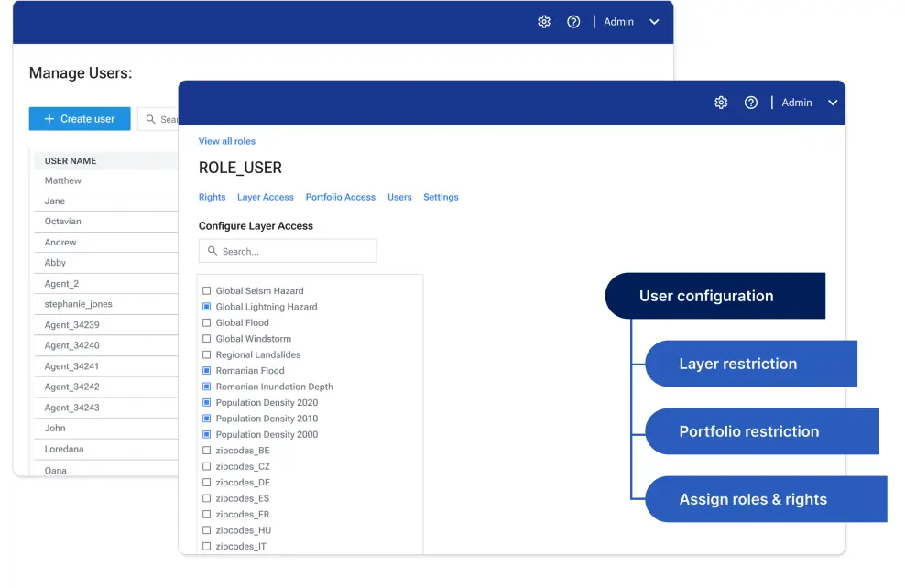This screenshot has width=905, height=588.
Task: Select user Andrew in the list
Action: click(106, 243)
